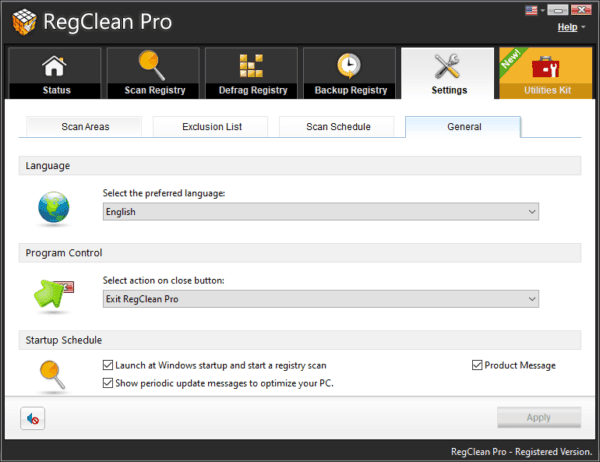Image resolution: width=600 pixels, height=462 pixels.
Task: Switch to the Exclusion List tab
Action: pyautogui.click(x=210, y=127)
